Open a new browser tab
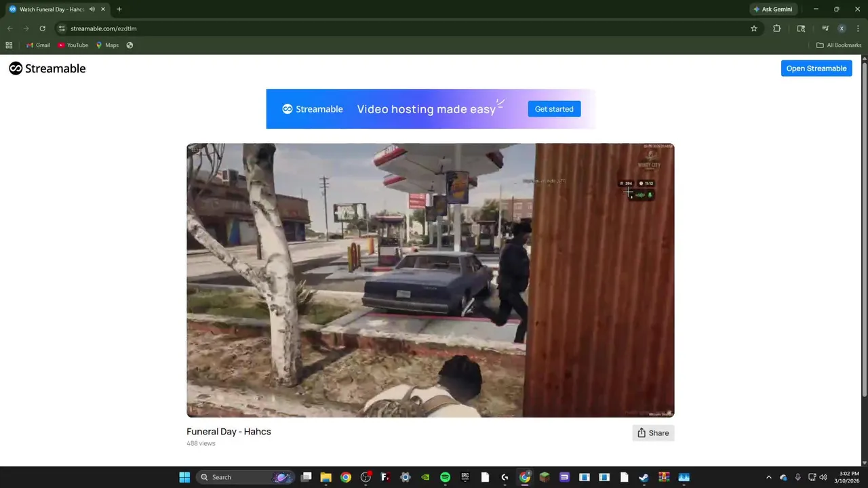 (x=119, y=9)
